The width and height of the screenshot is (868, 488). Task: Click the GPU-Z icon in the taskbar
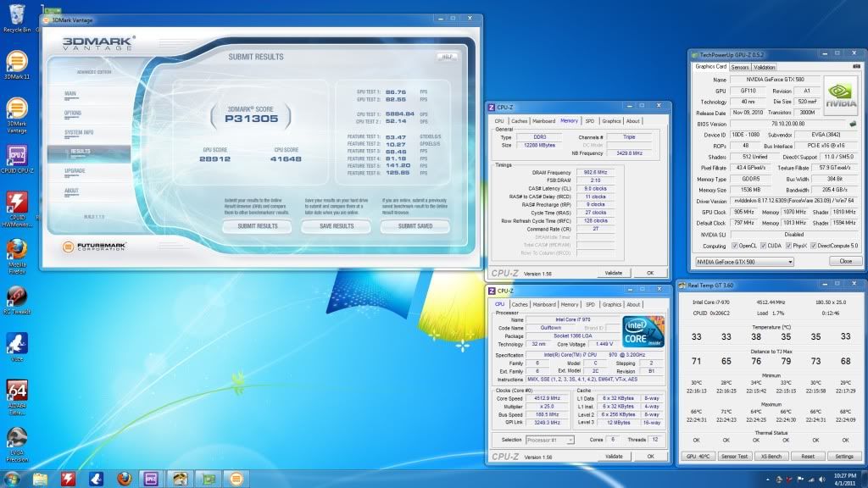(x=209, y=479)
